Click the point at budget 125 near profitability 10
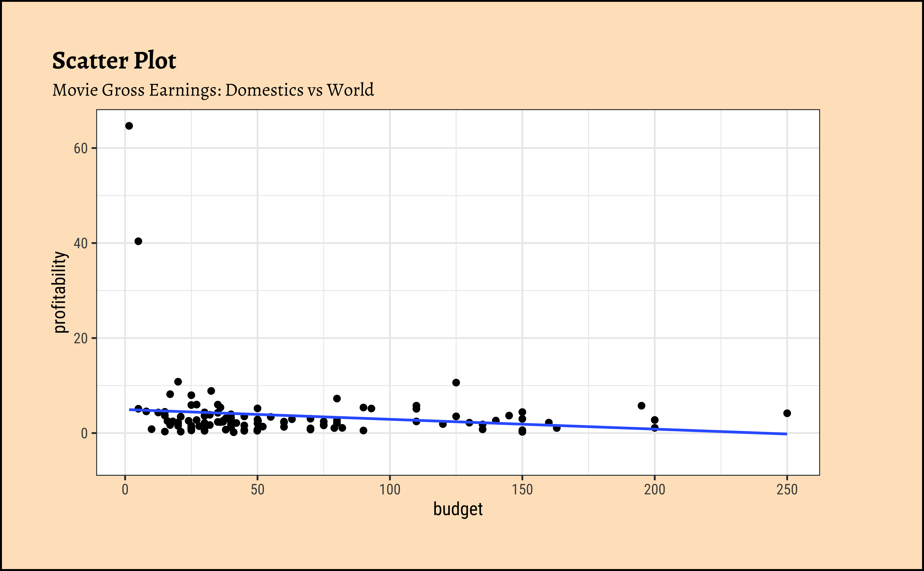 point(456,383)
